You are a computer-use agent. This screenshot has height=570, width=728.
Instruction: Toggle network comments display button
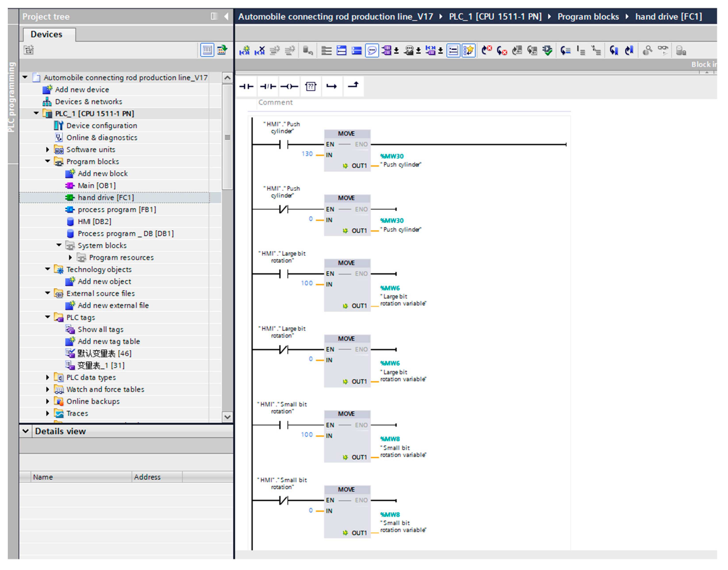pos(453,51)
